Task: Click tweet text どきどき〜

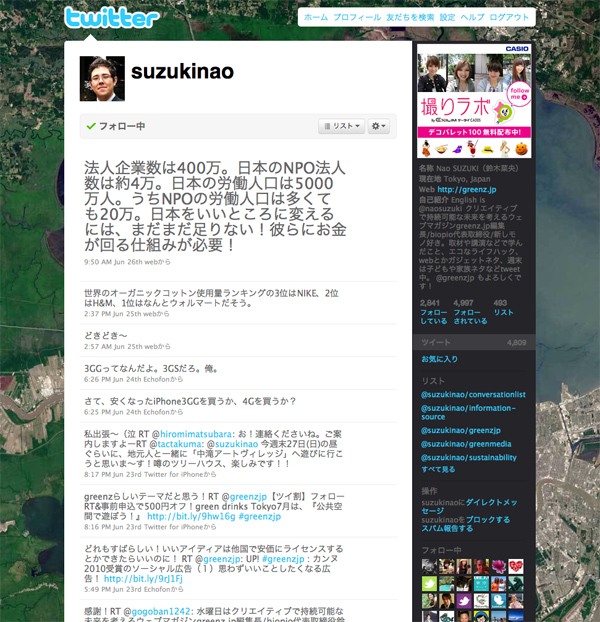Action: pos(105,336)
